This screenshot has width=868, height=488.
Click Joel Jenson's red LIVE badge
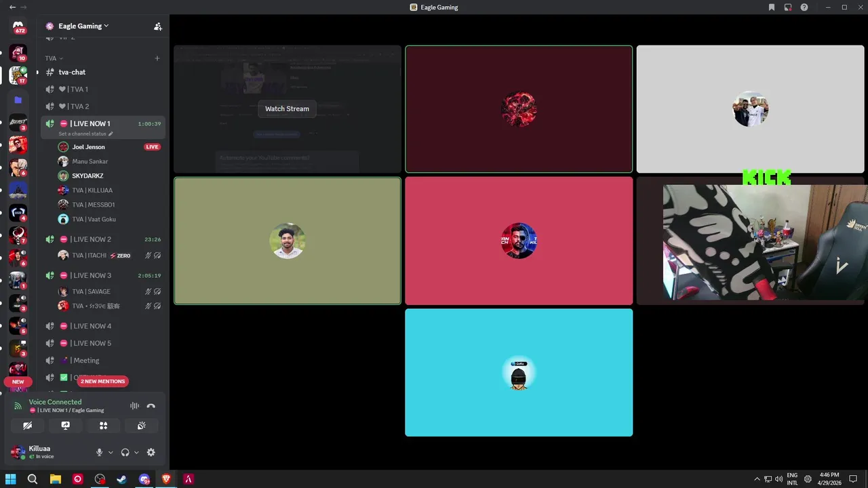(x=153, y=147)
